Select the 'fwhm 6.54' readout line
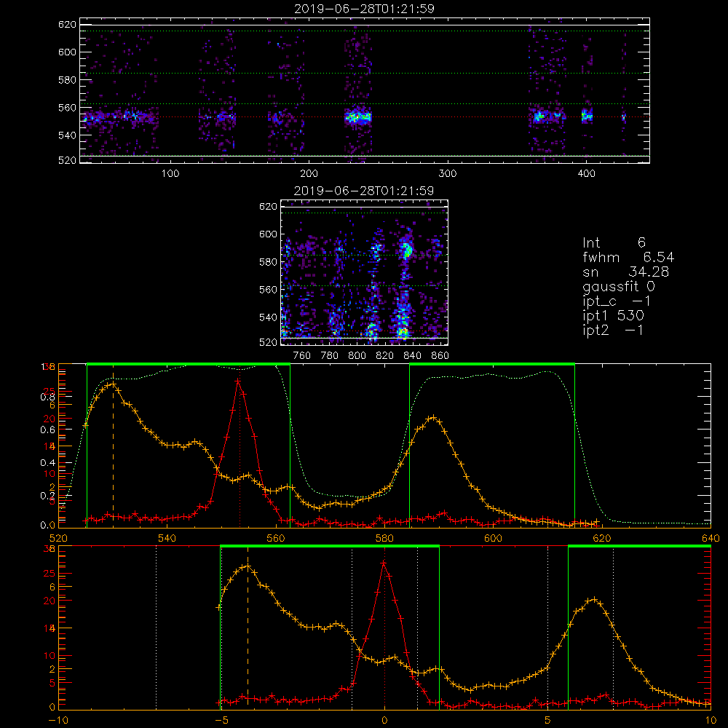This screenshot has width=728, height=728. point(628,257)
